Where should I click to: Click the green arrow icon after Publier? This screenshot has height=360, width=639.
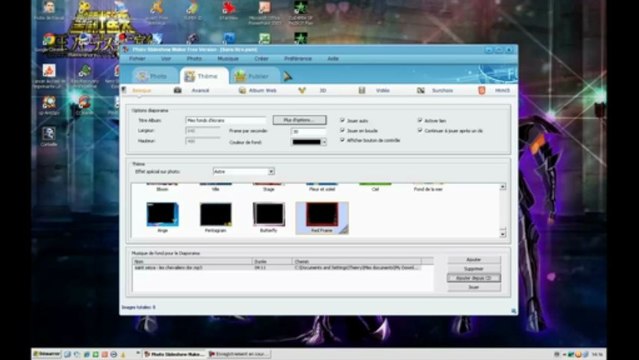pyautogui.click(x=288, y=76)
